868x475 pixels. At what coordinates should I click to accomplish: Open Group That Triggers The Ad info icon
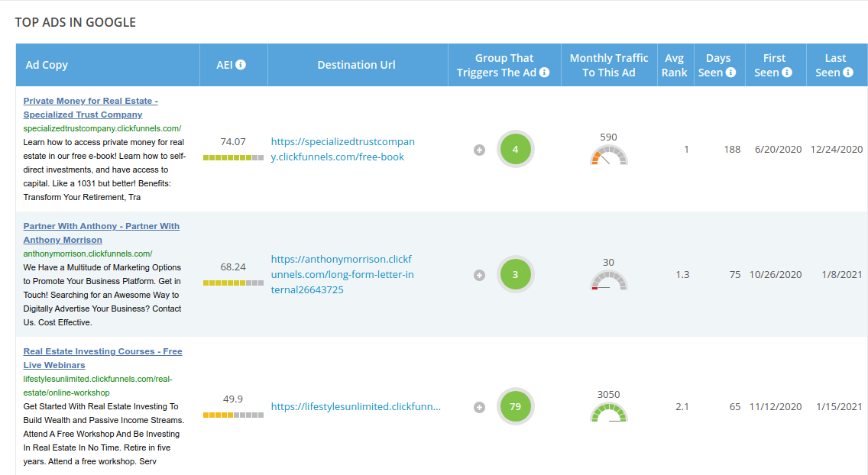[x=545, y=73]
